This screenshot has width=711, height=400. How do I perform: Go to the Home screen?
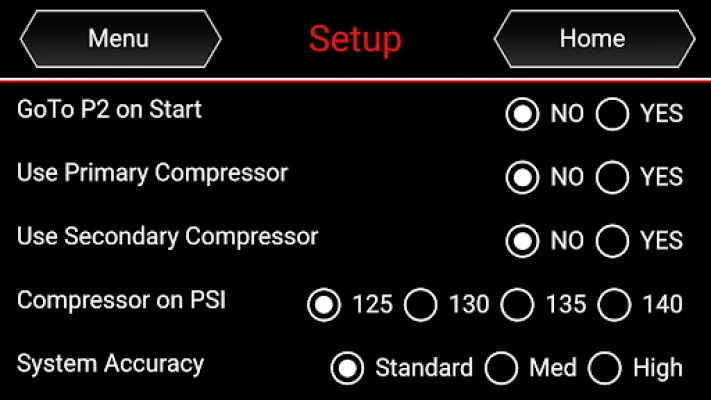point(592,39)
